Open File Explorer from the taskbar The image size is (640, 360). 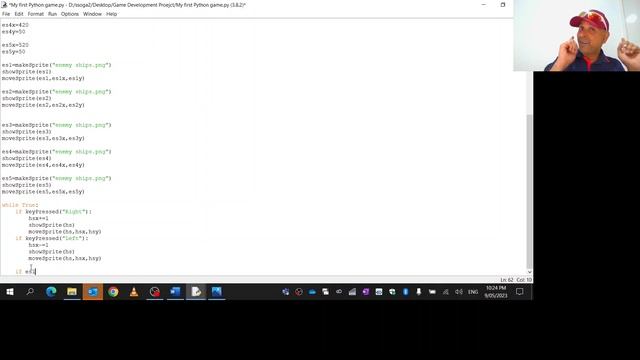72,291
